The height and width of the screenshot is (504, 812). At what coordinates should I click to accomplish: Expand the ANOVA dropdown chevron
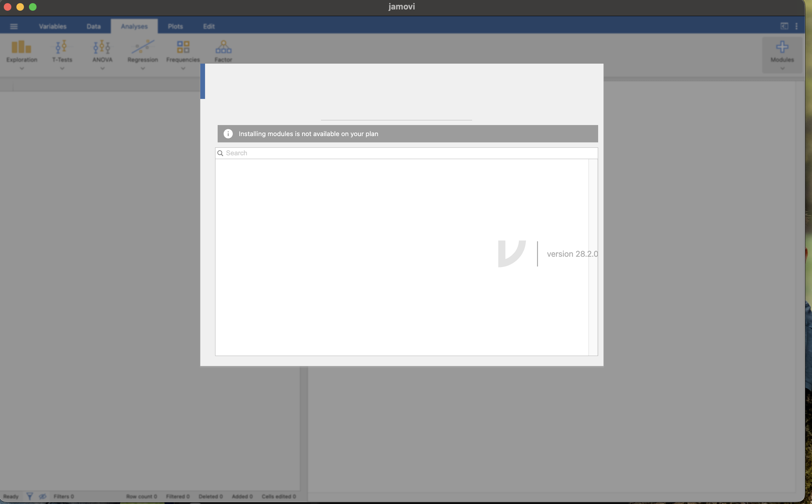pos(102,68)
